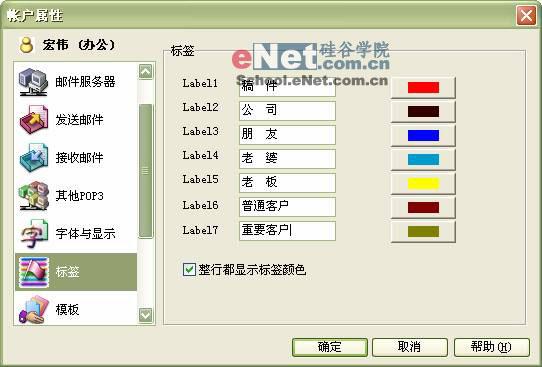Screen dimensions: 542x367
Task: Switch to 接收邮件 category label
Action: tap(79, 158)
